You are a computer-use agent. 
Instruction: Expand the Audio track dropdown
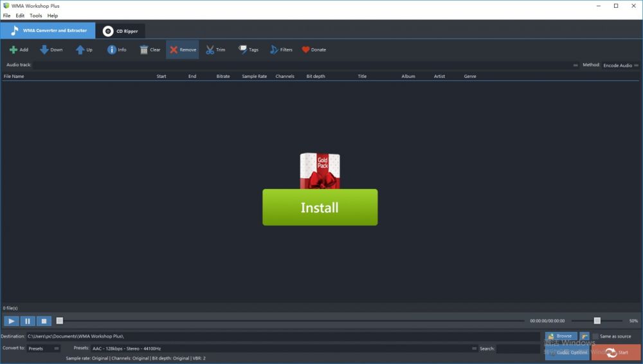pos(305,65)
